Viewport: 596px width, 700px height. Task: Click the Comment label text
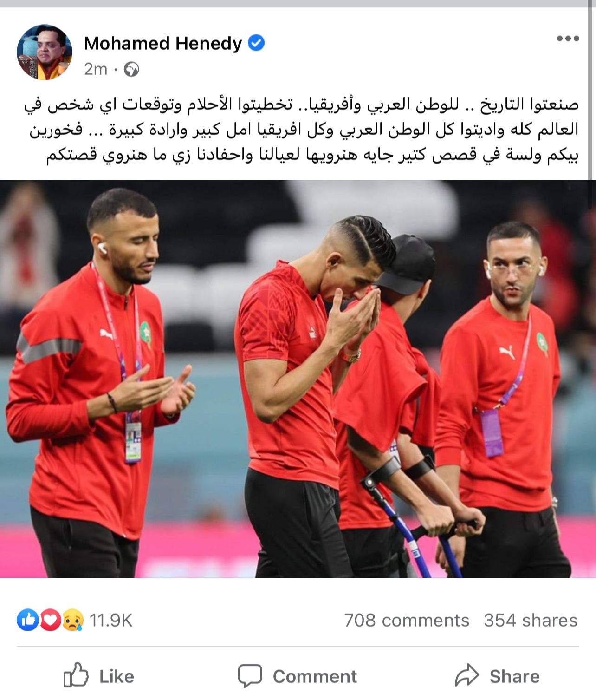pyautogui.click(x=315, y=677)
